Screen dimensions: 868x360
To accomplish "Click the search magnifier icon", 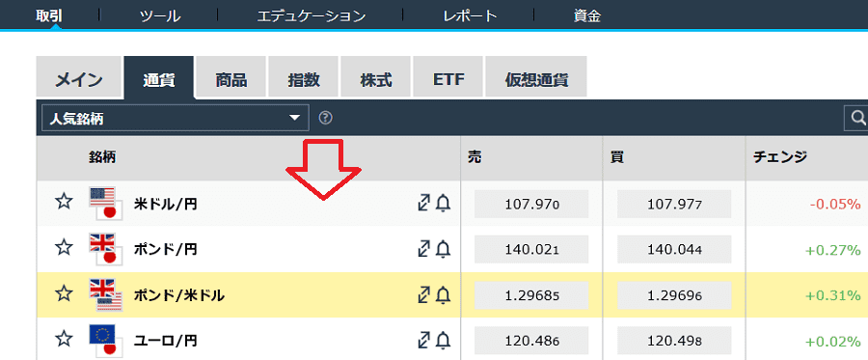I will pyautogui.click(x=857, y=118).
